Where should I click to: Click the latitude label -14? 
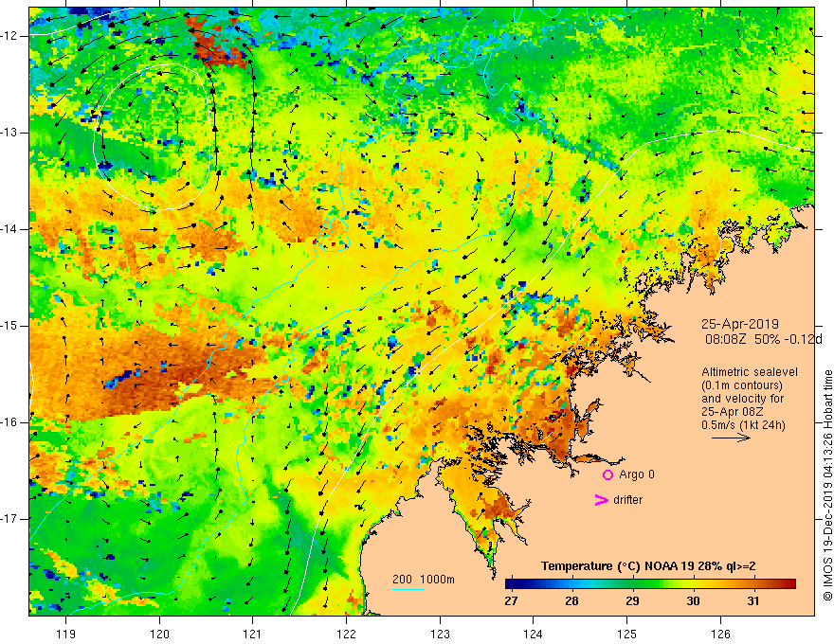tap(9, 229)
